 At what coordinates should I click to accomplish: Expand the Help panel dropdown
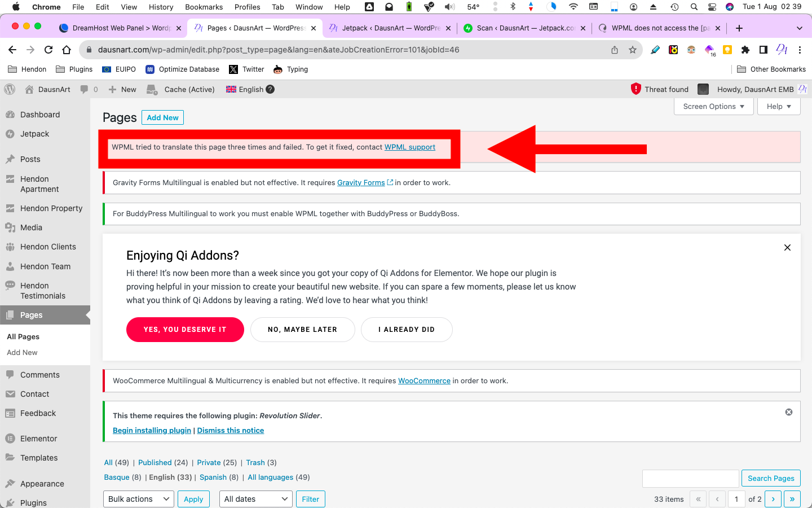(779, 106)
